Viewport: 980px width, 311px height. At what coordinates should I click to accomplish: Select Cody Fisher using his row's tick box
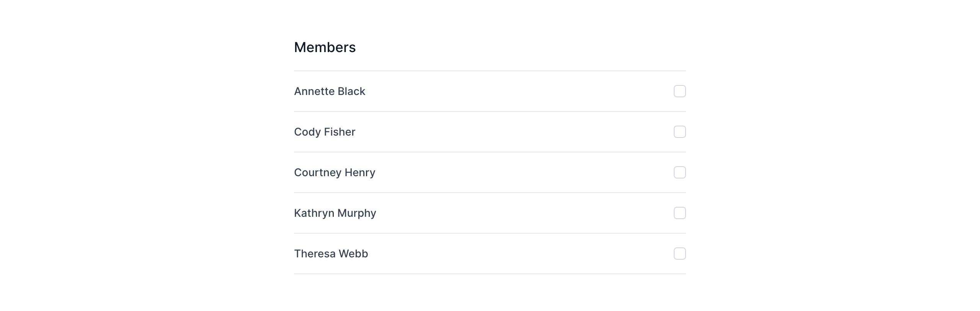(679, 132)
